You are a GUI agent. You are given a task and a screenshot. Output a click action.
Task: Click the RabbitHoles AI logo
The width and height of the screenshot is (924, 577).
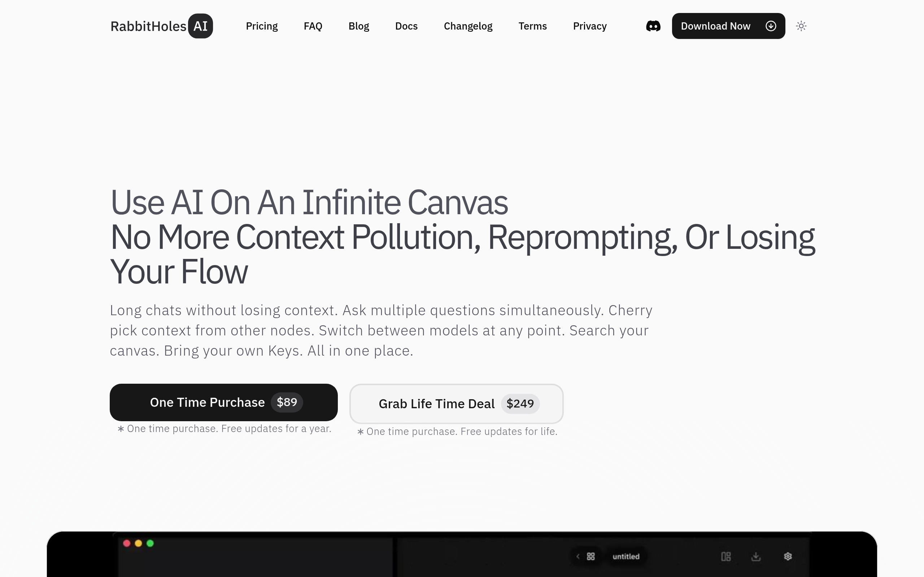click(161, 26)
